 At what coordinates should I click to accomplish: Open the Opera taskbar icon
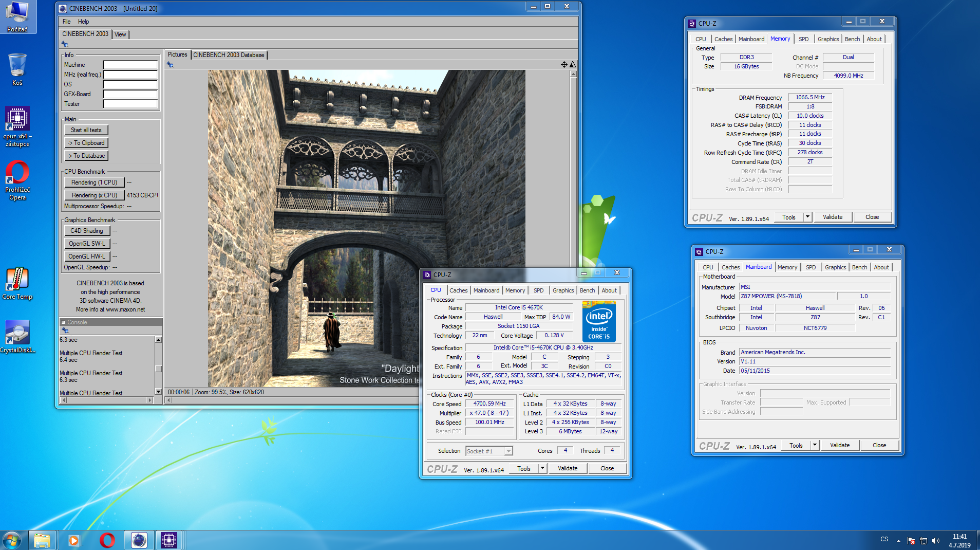[x=107, y=540]
